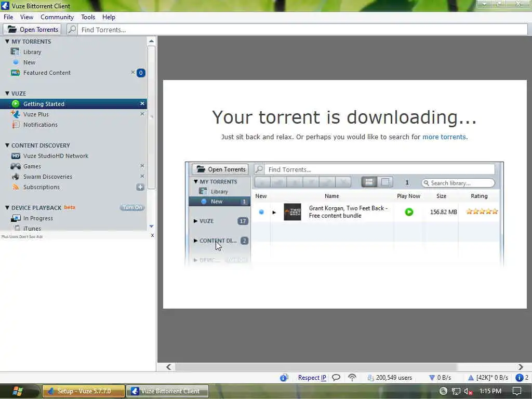Click the Getting Started tutorial screenshot image

pyautogui.click(x=344, y=215)
